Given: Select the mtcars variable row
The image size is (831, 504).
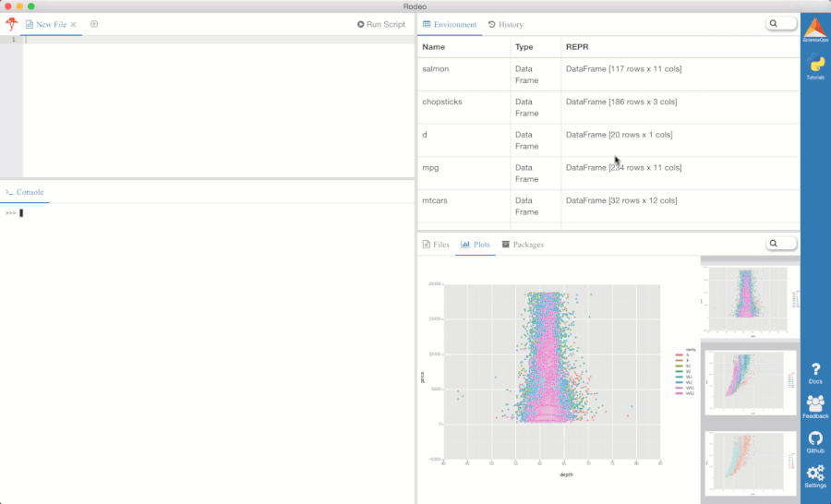Looking at the screenshot, I should point(608,206).
